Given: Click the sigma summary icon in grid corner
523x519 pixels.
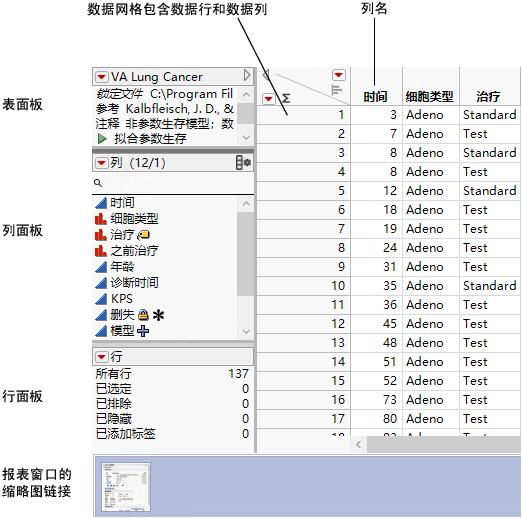Looking at the screenshot, I should (x=286, y=99).
